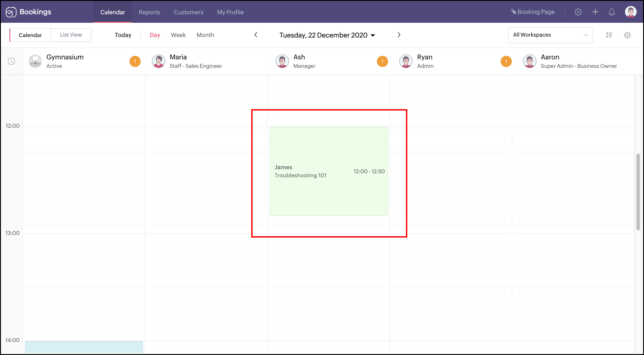
Task: Click the Bookings logo icon
Action: pos(11,12)
